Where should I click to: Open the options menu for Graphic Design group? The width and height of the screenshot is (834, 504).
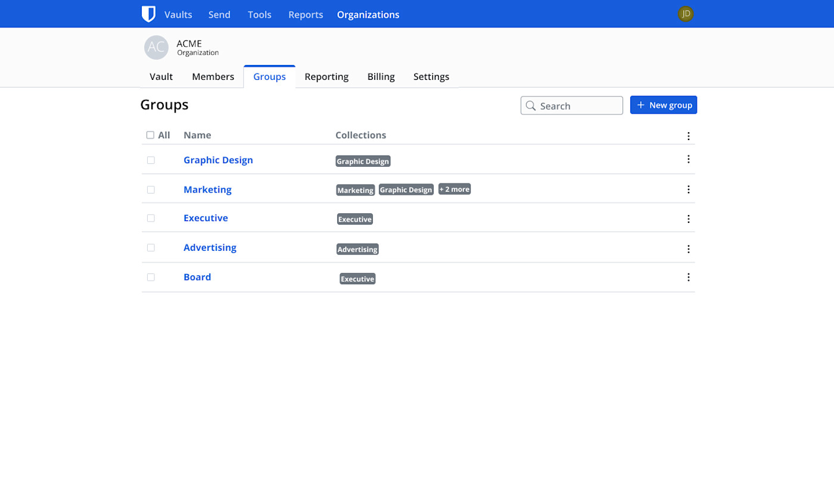coord(689,159)
